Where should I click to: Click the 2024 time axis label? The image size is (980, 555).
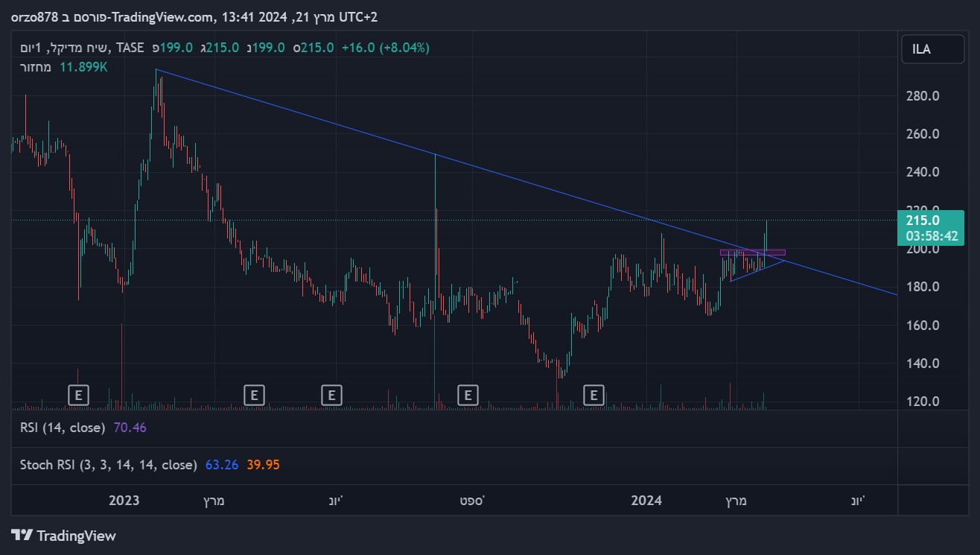(x=646, y=501)
